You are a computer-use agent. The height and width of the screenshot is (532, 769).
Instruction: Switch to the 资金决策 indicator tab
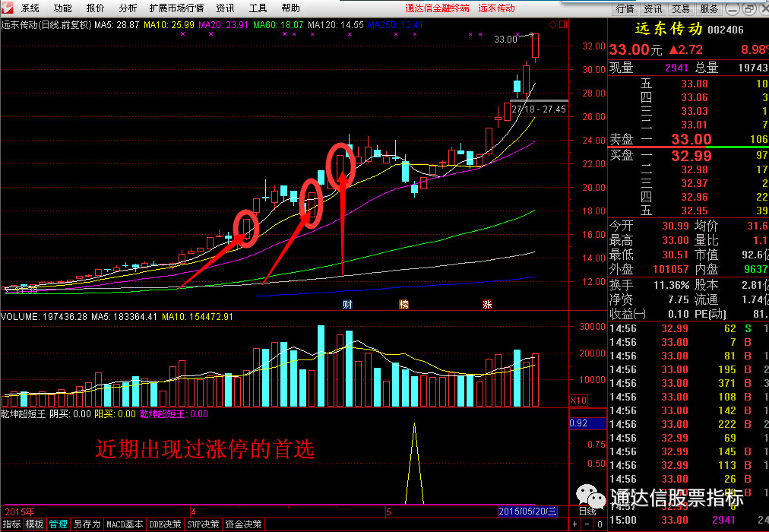click(243, 524)
